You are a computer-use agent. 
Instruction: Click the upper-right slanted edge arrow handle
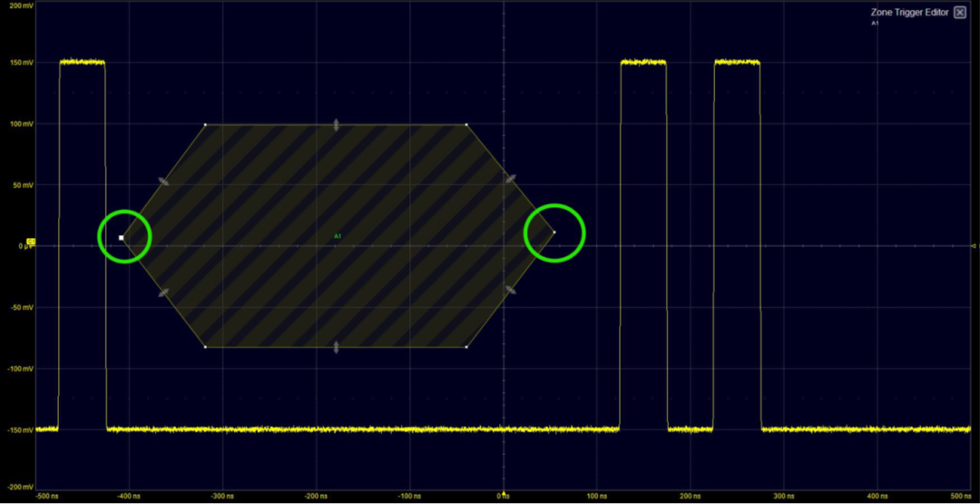pyautogui.click(x=511, y=179)
